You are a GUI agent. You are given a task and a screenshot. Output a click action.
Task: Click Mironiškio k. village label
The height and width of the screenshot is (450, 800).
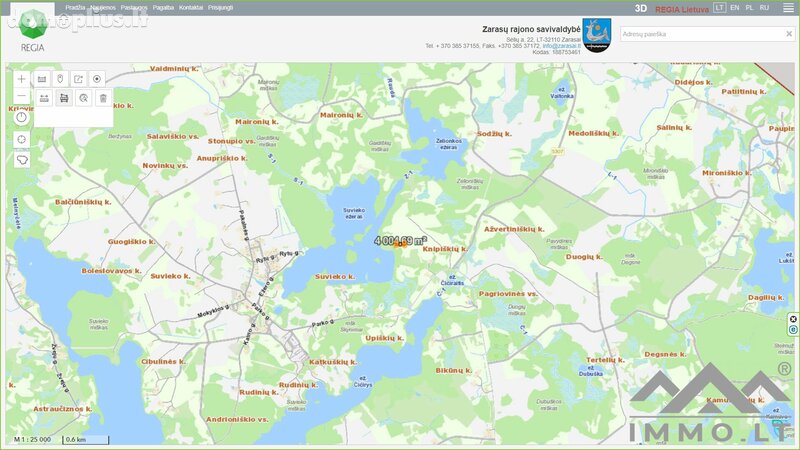tap(727, 173)
